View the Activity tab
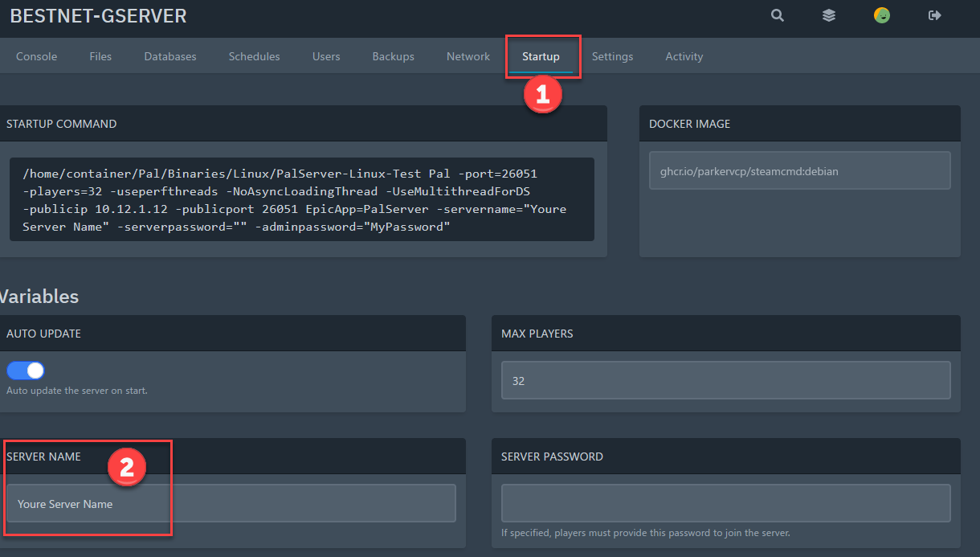The image size is (980, 557). [684, 56]
